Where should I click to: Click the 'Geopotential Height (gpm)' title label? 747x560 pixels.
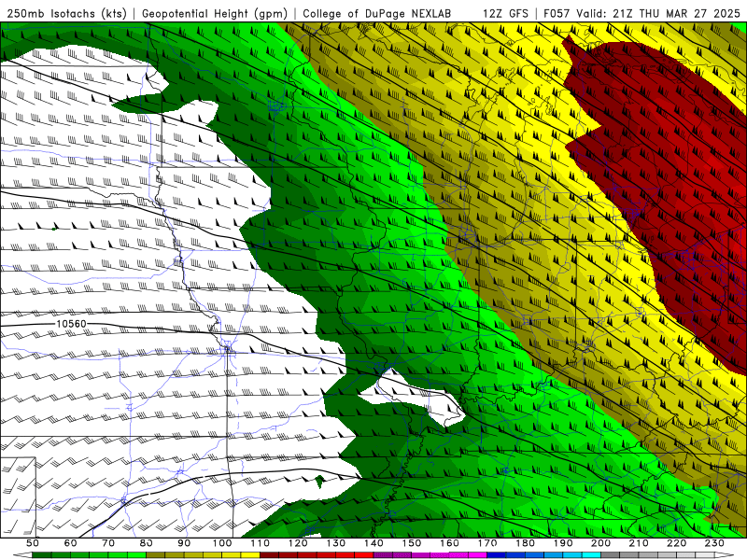pos(215,14)
